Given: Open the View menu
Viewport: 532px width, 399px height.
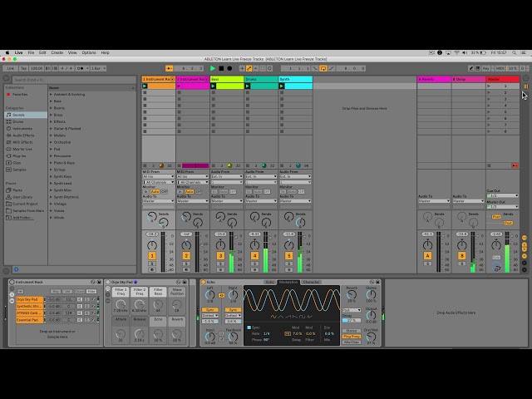Looking at the screenshot, I should tap(72, 52).
